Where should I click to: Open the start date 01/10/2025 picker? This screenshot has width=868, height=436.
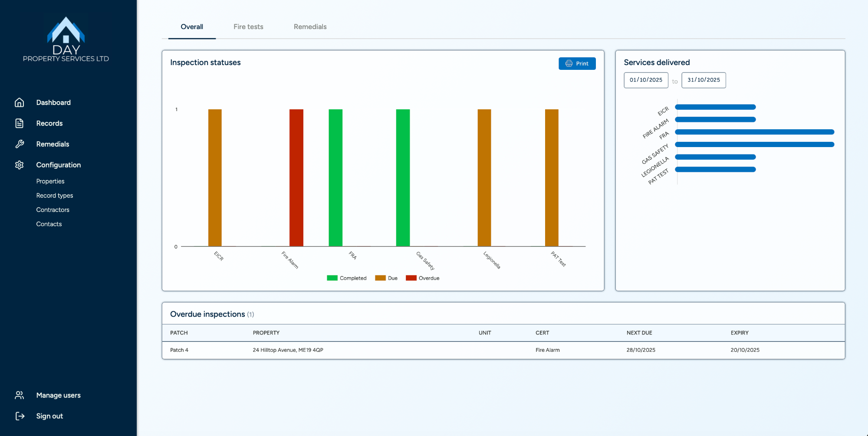coord(646,80)
